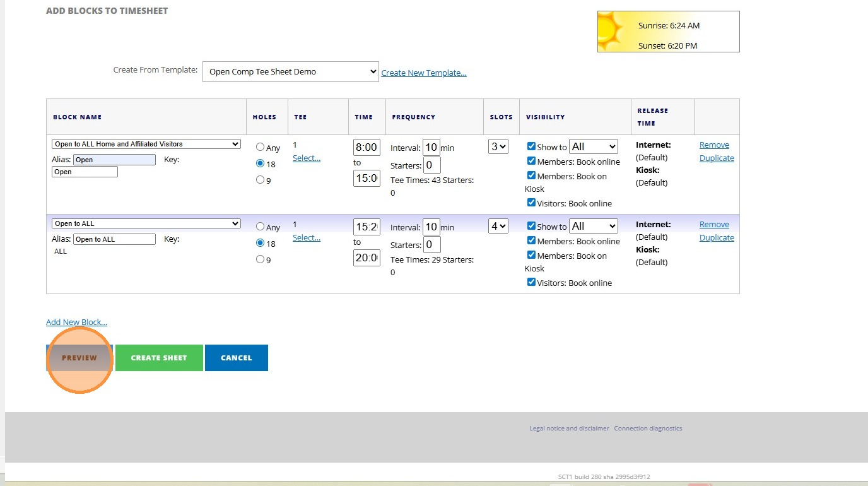Select Any holes for the 8:00 block

coord(260,147)
